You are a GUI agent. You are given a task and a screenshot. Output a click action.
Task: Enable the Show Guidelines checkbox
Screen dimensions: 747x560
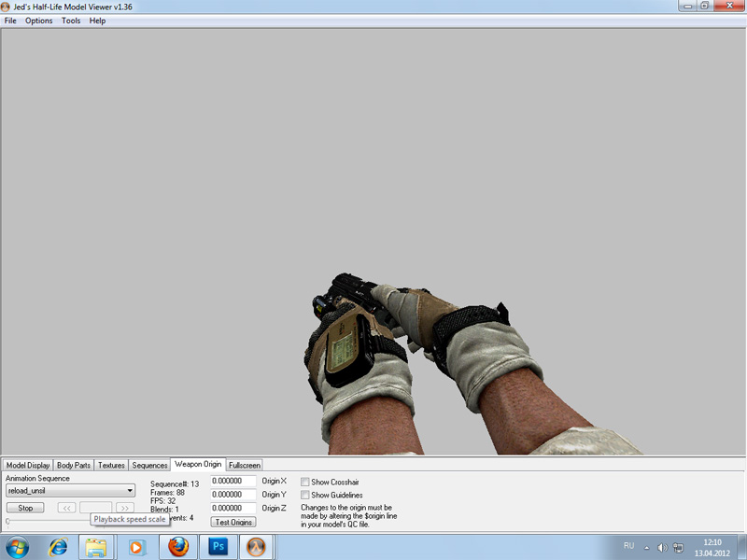click(305, 495)
